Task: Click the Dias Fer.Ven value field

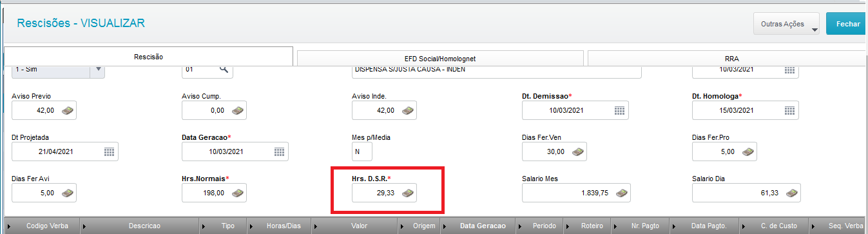Action: click(x=554, y=151)
